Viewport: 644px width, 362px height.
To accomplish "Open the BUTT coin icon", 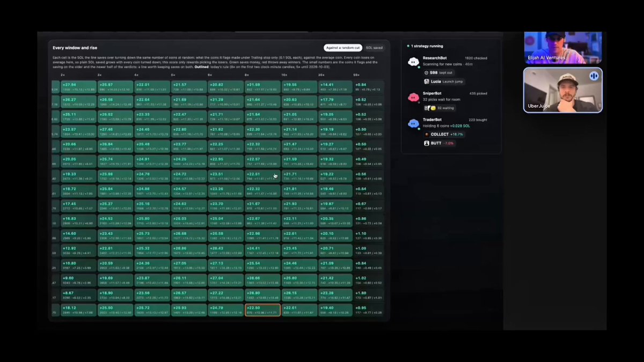I will [427, 143].
